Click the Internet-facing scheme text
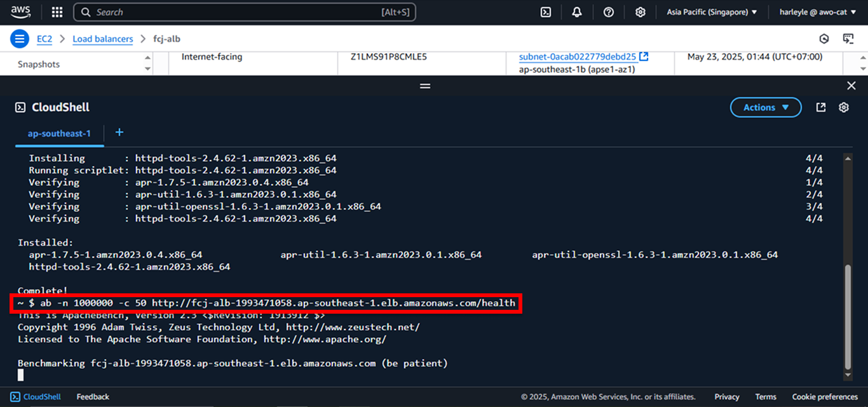The image size is (868, 407). tap(212, 57)
